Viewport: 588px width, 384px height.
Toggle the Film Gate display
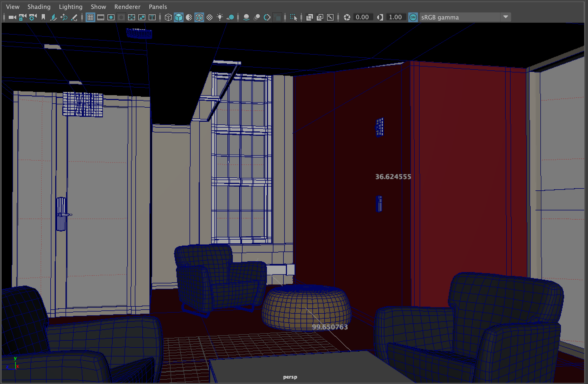(101, 17)
